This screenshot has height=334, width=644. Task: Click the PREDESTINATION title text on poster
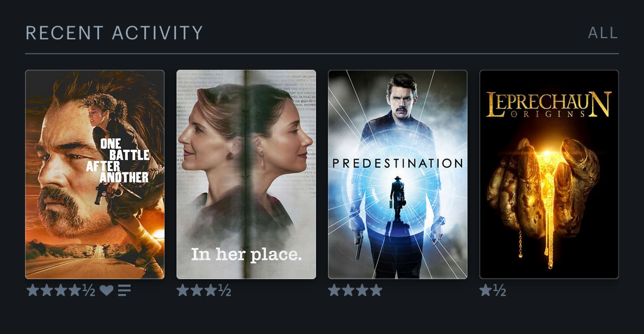pyautogui.click(x=398, y=163)
